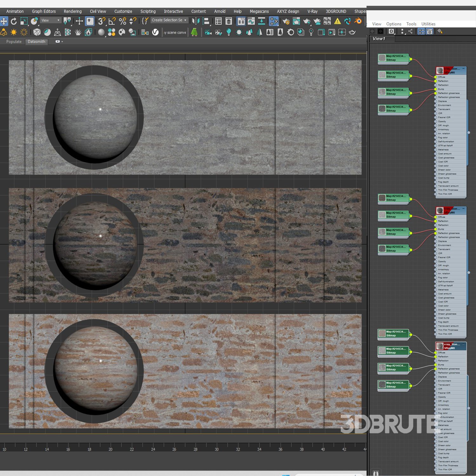
Task: Switch to the Datasmith ribbon tab
Action: coord(36,42)
